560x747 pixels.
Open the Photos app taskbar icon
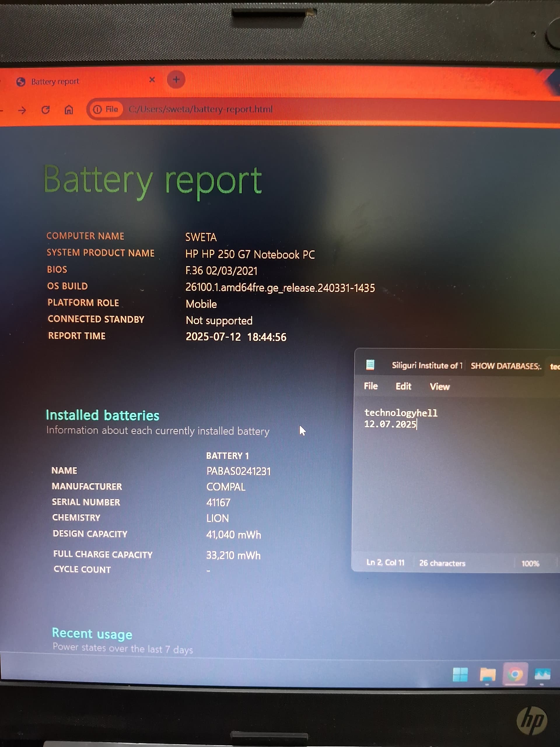click(x=542, y=674)
